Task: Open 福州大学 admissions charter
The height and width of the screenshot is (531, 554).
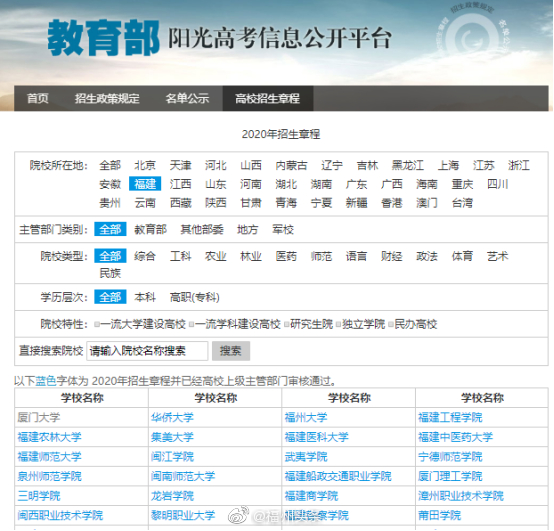Action: [x=306, y=418]
